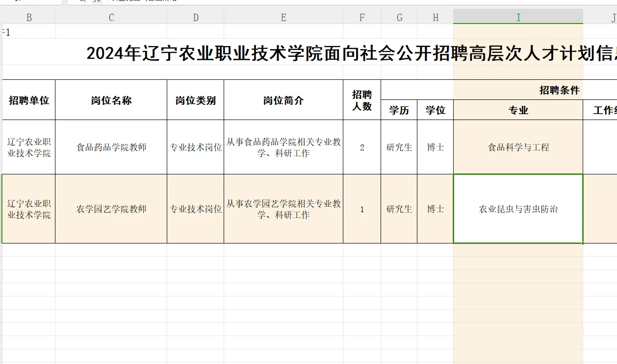Select the 招聘单位 header cell
This screenshot has height=364, width=617.
29,100
